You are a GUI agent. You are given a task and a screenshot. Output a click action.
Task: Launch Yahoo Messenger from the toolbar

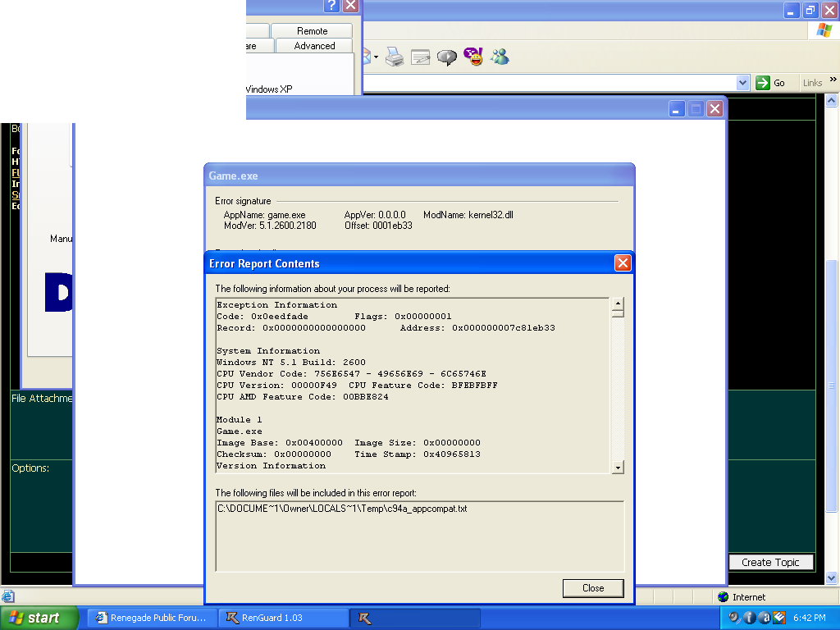[473, 57]
